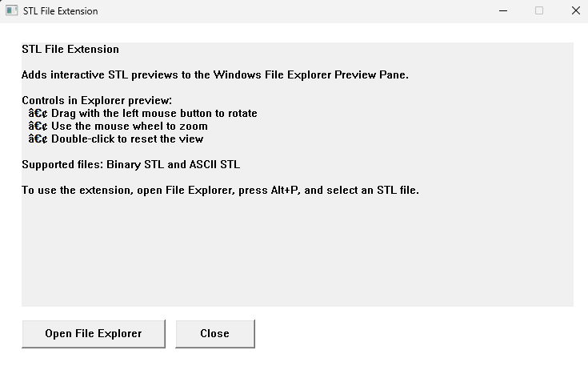Click the 'Drag with the left mouse button to rotate' line
This screenshot has height=370, width=588.
(154, 114)
